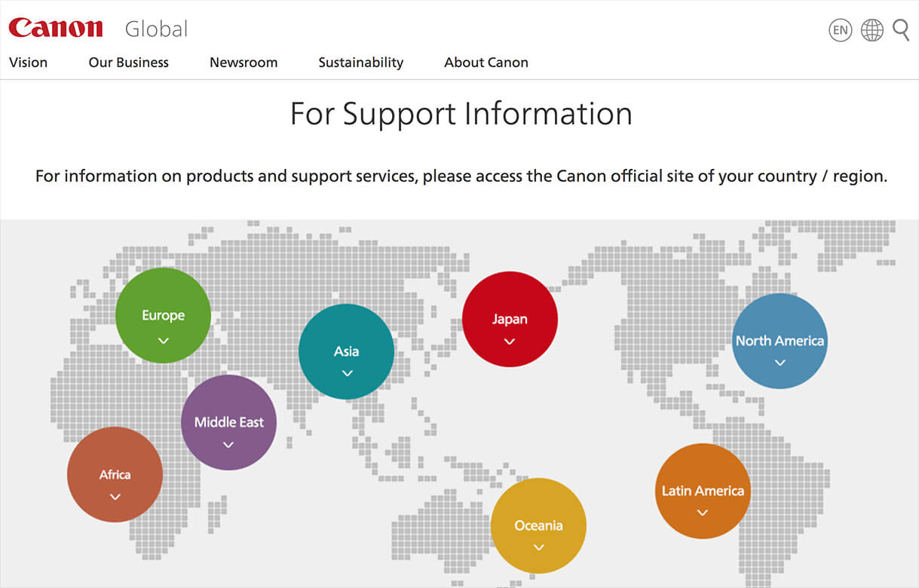Open search with the magnifying glass icon
The image size is (919, 588).
point(901,30)
